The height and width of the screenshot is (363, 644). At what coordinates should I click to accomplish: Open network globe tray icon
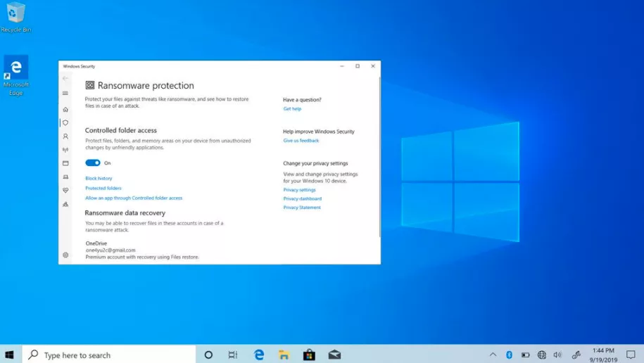pyautogui.click(x=542, y=355)
